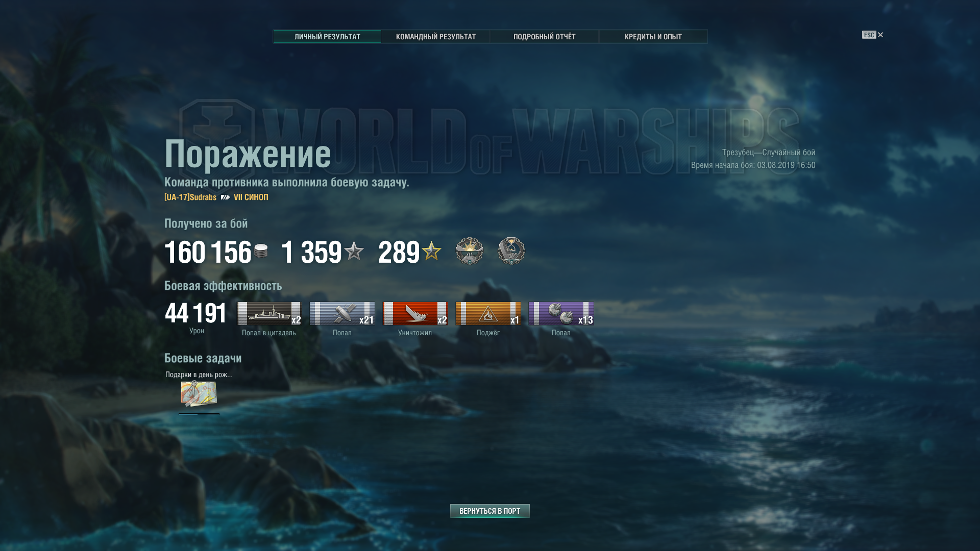Click the secondary hits ribbon x13
The height and width of the screenshot is (551, 980).
click(x=561, y=313)
